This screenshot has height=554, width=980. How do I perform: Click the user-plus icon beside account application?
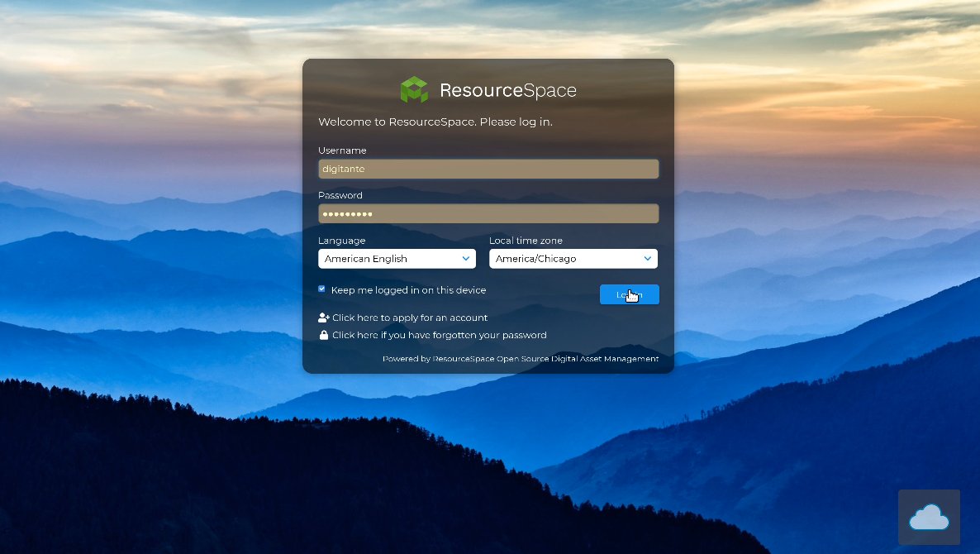click(x=324, y=318)
